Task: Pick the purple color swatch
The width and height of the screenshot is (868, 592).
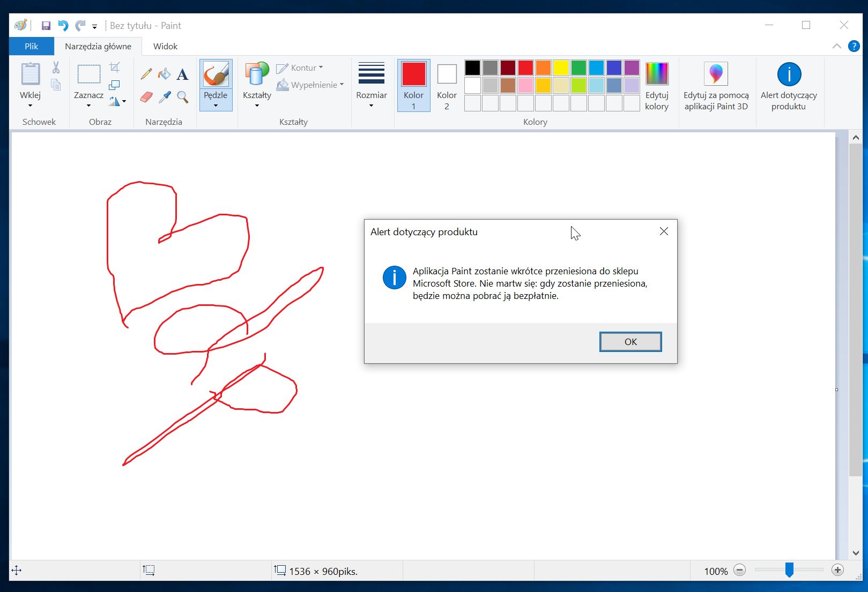Action: click(x=632, y=68)
